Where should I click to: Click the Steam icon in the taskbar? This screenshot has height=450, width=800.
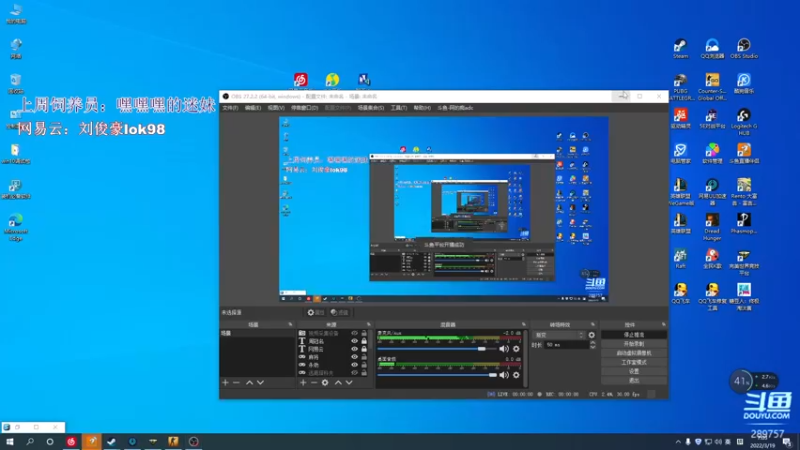111,441
